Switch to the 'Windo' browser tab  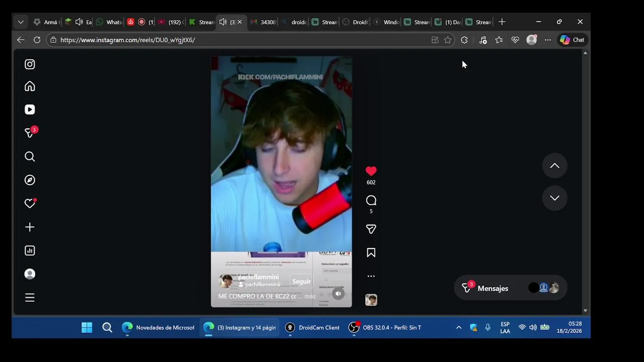coord(386,22)
